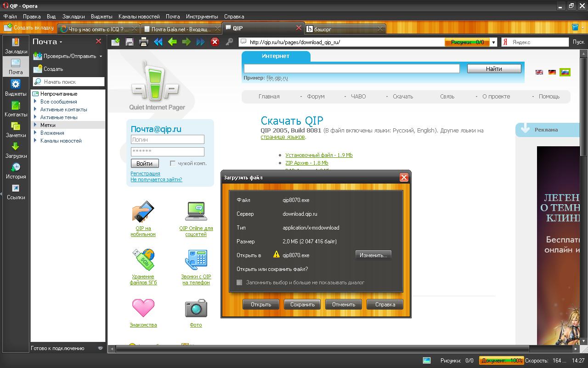Expand the Метки tree item
This screenshot has height=368, width=588.
35,125
